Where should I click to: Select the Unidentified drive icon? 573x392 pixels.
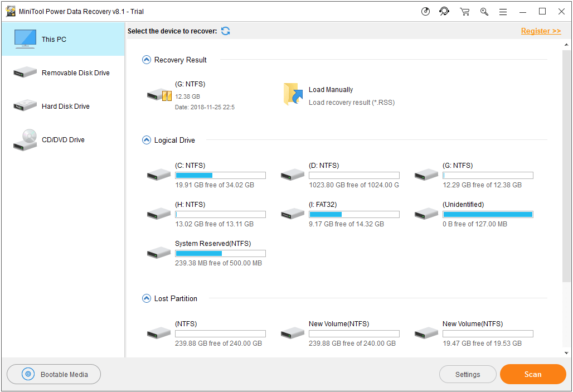426,214
